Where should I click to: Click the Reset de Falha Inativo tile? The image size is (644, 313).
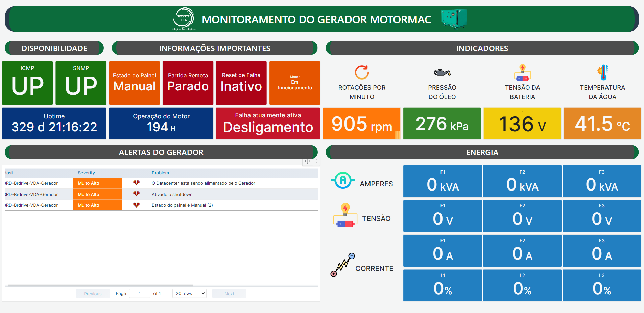pos(241,83)
